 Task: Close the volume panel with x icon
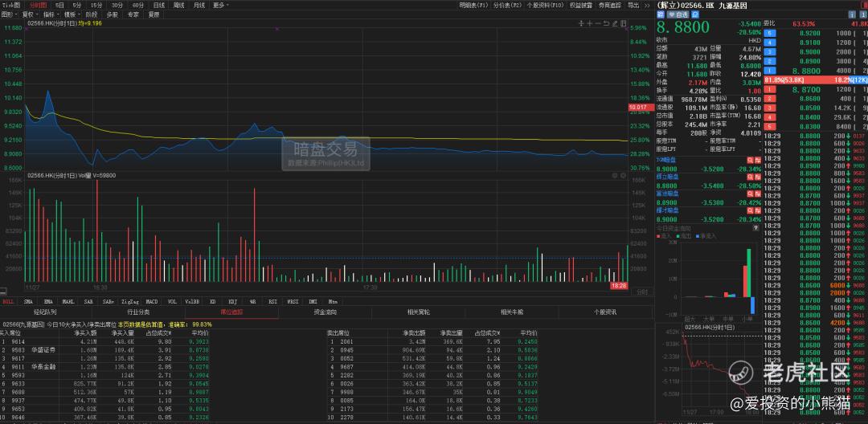623,175
